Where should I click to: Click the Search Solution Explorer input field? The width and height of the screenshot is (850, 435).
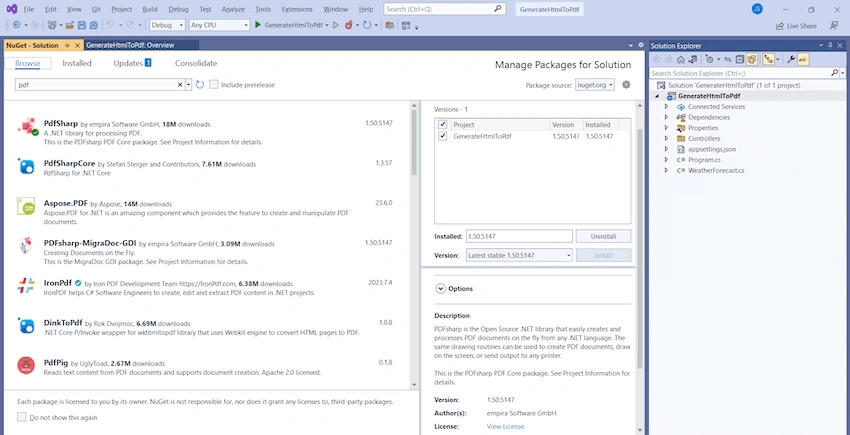[740, 73]
